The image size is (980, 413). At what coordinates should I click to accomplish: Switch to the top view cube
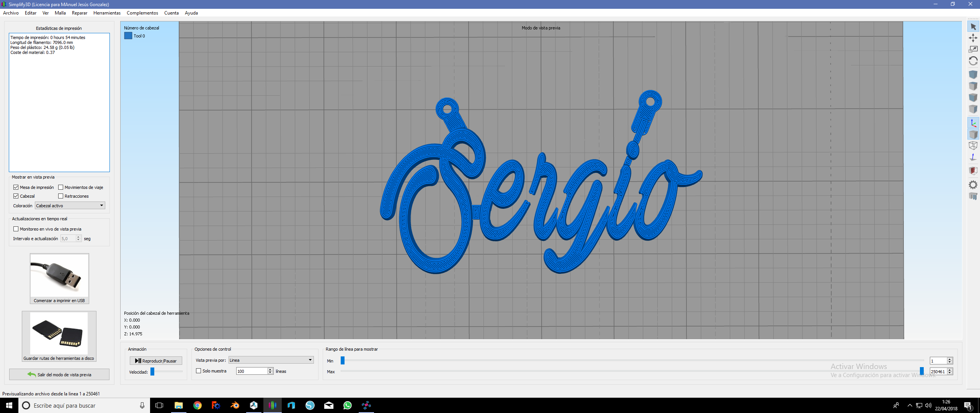click(x=973, y=86)
